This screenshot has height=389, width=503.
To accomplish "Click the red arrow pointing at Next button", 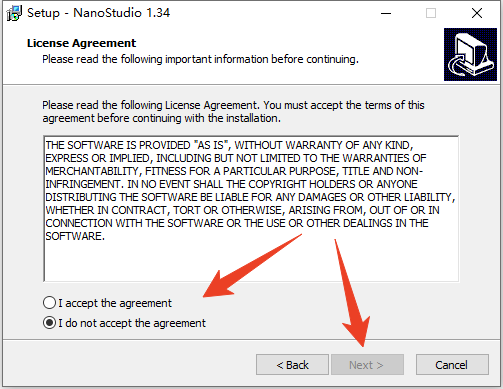I will (353, 293).
